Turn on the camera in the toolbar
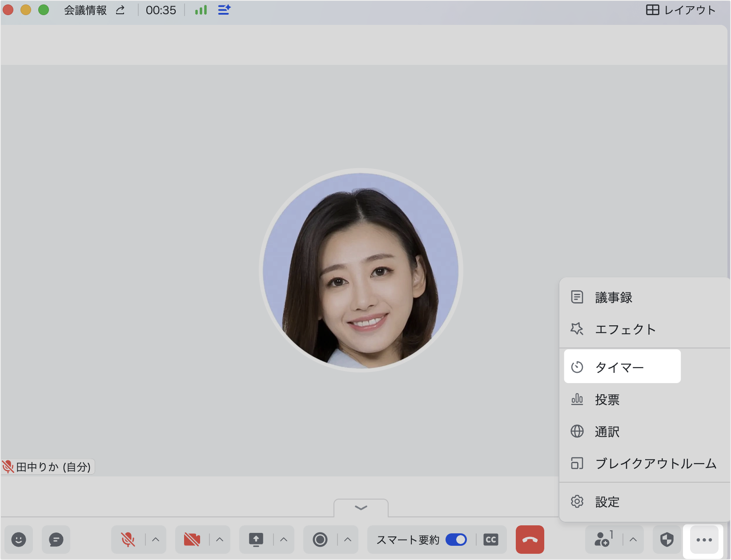 (192, 540)
